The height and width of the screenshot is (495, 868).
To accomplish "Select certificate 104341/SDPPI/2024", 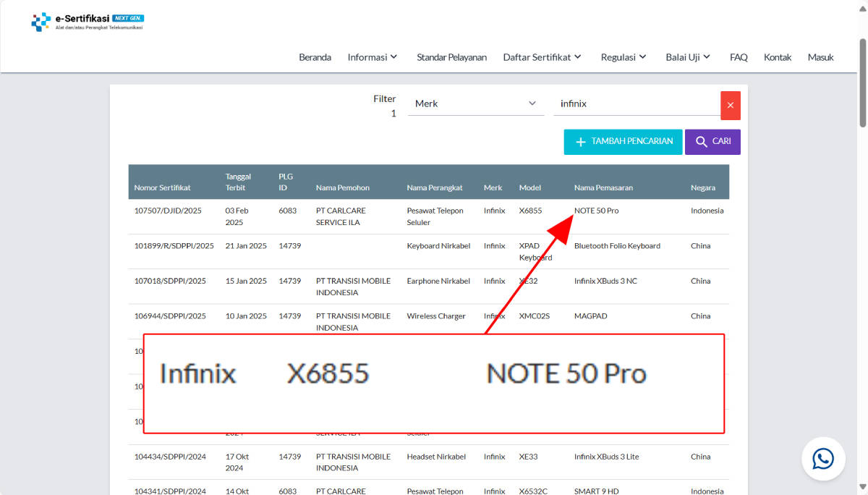I will [x=170, y=491].
